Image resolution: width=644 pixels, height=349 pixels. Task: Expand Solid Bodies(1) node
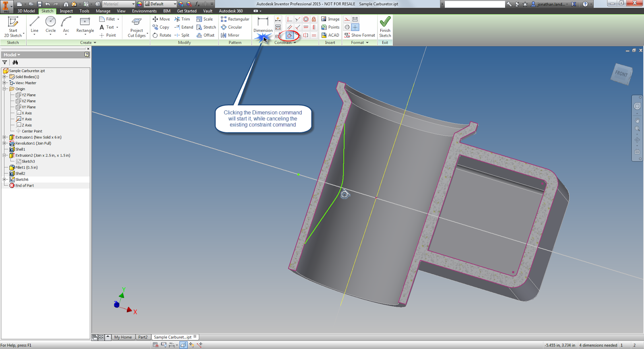pyautogui.click(x=5, y=77)
